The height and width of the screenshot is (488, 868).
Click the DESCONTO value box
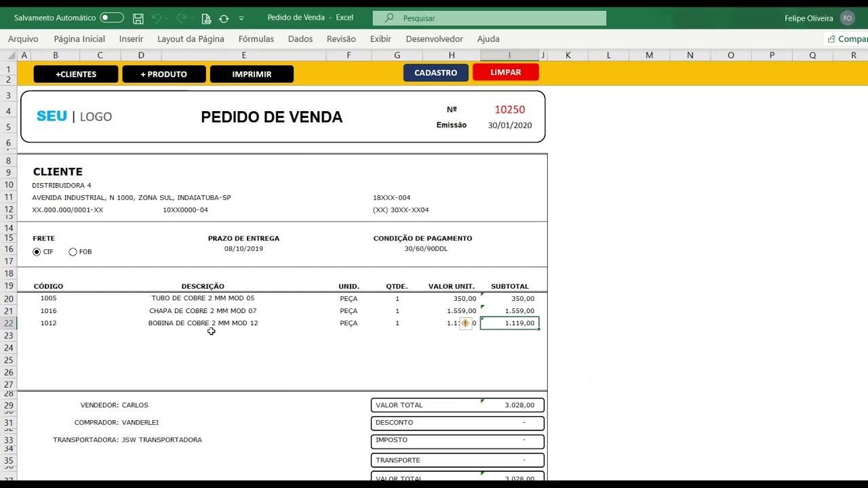[x=457, y=423]
